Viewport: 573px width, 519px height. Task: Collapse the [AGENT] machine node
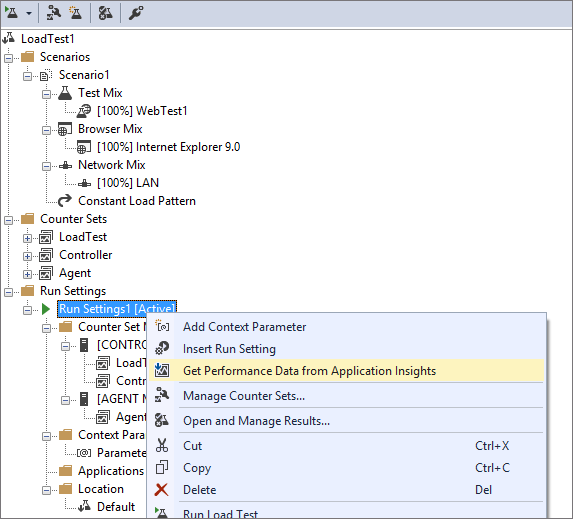tap(65, 400)
